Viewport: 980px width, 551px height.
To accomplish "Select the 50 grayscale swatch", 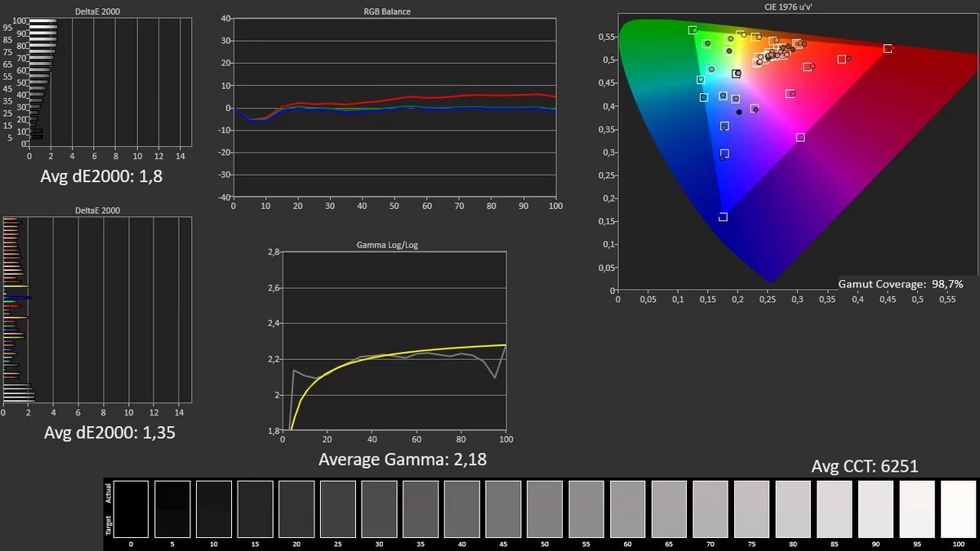I will [x=545, y=509].
